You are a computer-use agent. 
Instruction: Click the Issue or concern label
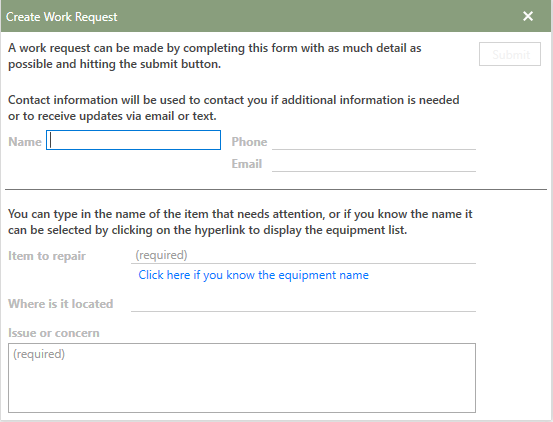pyautogui.click(x=54, y=332)
